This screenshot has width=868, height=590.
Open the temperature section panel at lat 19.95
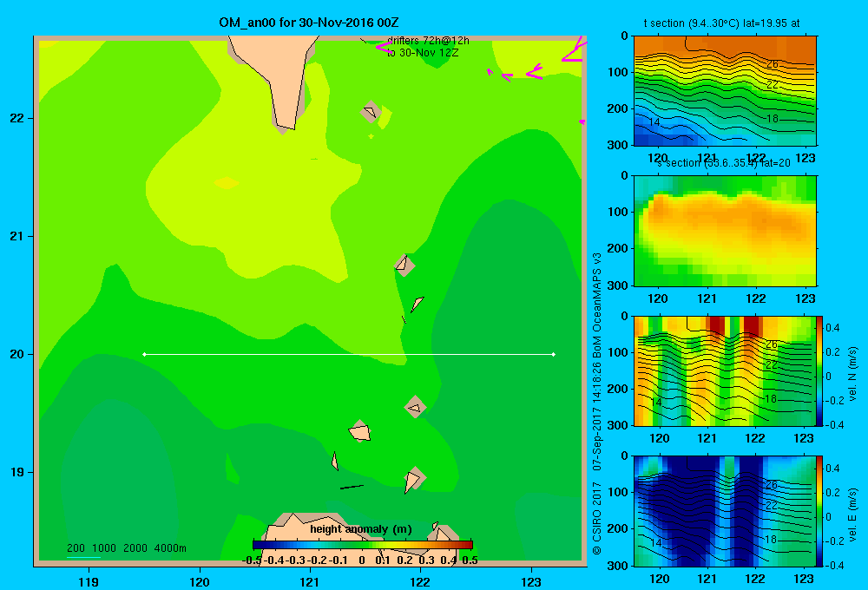725,91
